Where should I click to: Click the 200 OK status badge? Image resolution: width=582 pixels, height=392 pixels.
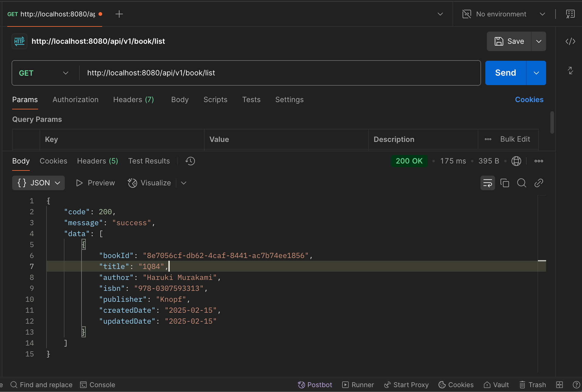pos(409,161)
